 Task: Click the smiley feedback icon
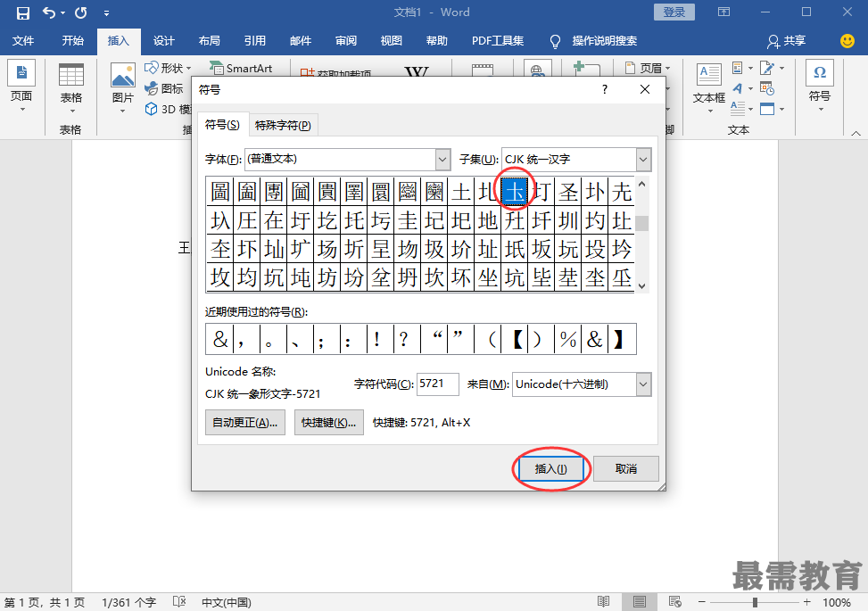click(847, 41)
